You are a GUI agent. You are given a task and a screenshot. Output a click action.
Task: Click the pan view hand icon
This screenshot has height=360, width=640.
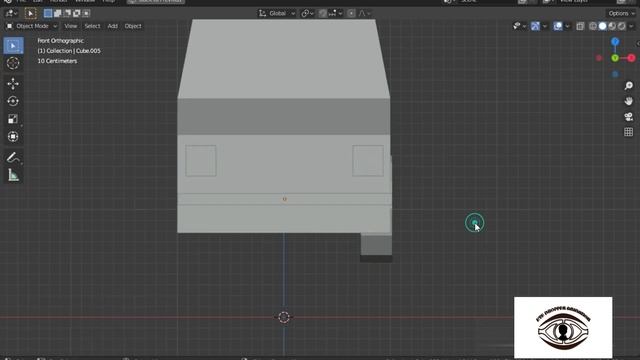tap(629, 101)
